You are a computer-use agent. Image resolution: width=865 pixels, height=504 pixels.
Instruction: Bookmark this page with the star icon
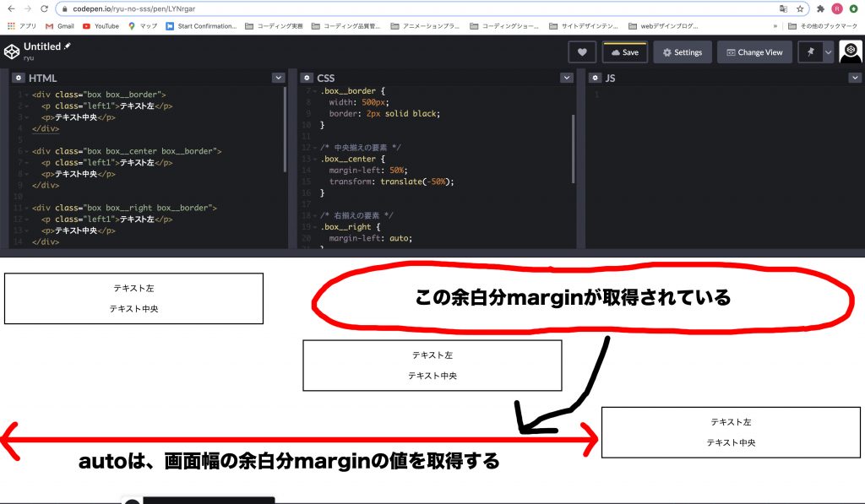798,8
